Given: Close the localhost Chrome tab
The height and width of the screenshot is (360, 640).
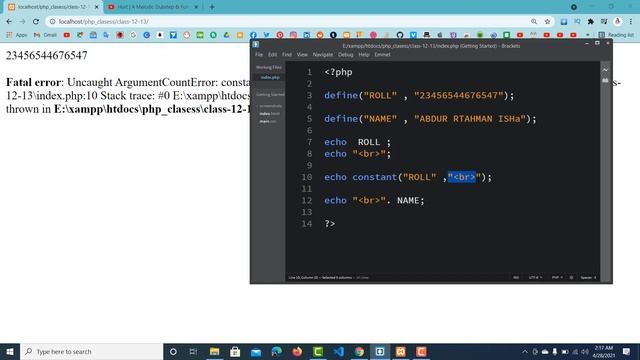Looking at the screenshot, I should tap(96, 7).
